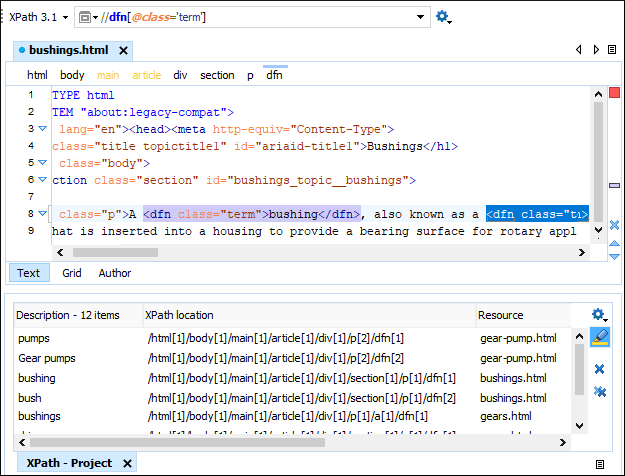Open the XPath history icon menu
625x476 pixels.
[87, 18]
